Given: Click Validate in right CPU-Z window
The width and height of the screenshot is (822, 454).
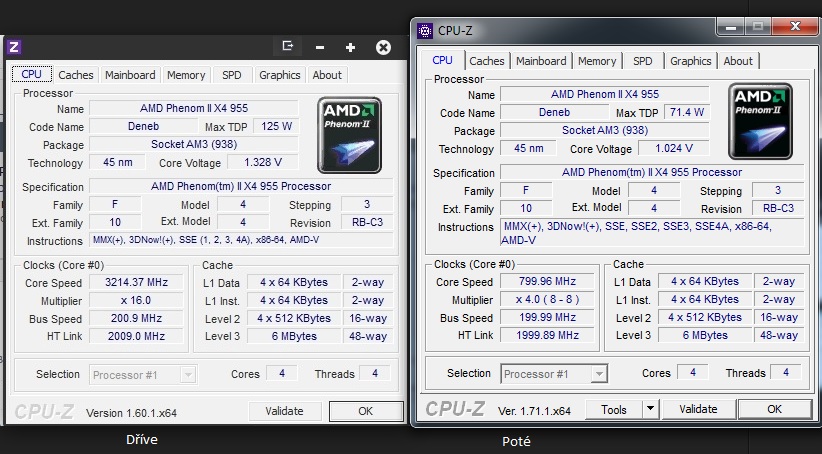Looking at the screenshot, I should coord(698,409).
